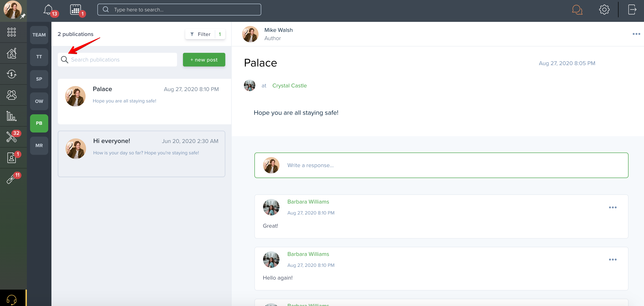Click the Write a response box
This screenshot has width=644, height=306.
point(441,165)
